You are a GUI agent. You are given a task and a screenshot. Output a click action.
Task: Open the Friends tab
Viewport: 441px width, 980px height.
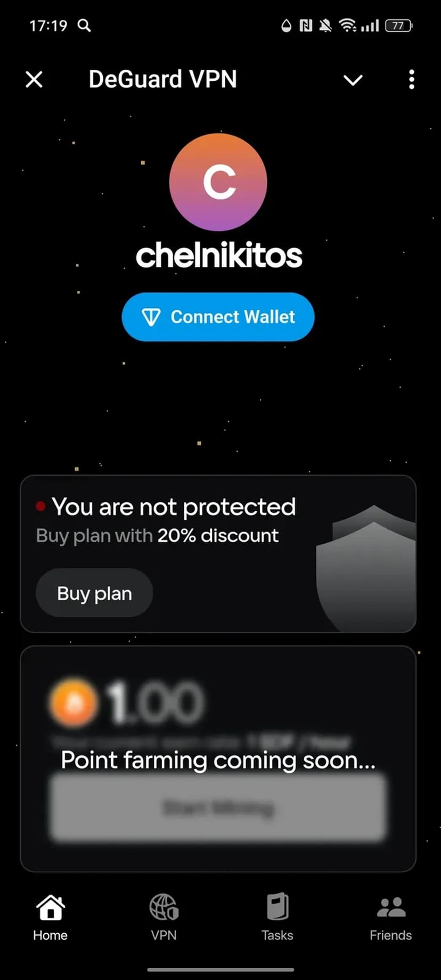pos(391,918)
